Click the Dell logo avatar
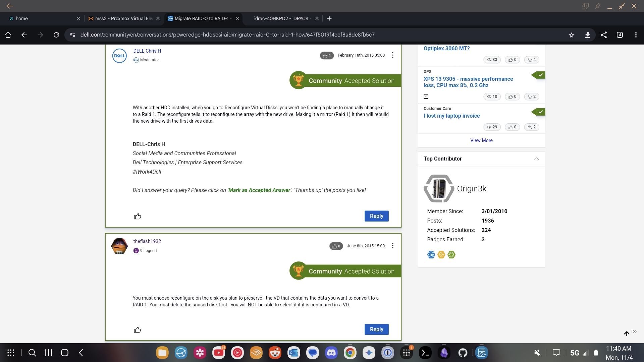The image size is (644, 362). click(119, 56)
